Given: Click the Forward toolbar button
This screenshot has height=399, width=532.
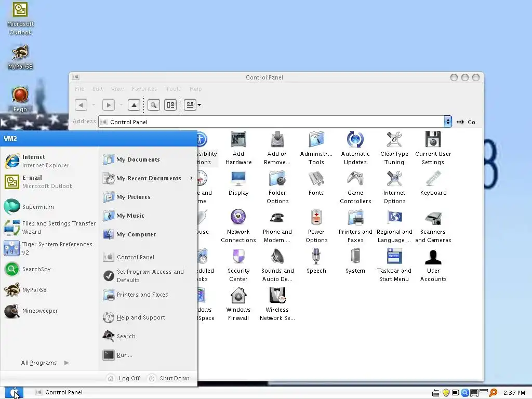Looking at the screenshot, I should [109, 105].
